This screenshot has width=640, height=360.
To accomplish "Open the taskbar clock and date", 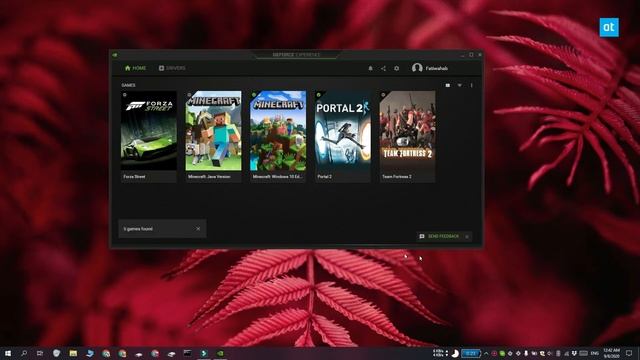I will tap(611, 353).
